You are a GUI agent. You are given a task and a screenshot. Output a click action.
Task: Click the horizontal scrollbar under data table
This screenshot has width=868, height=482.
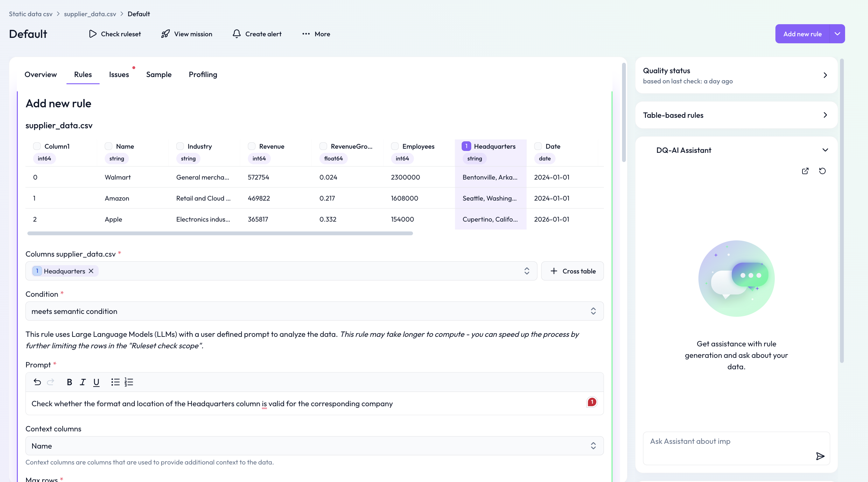[x=220, y=233]
